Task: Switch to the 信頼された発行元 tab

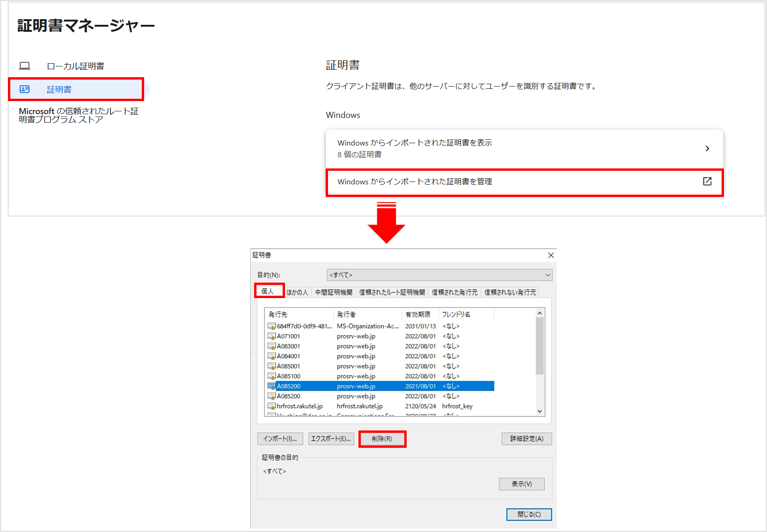Action: (x=454, y=292)
